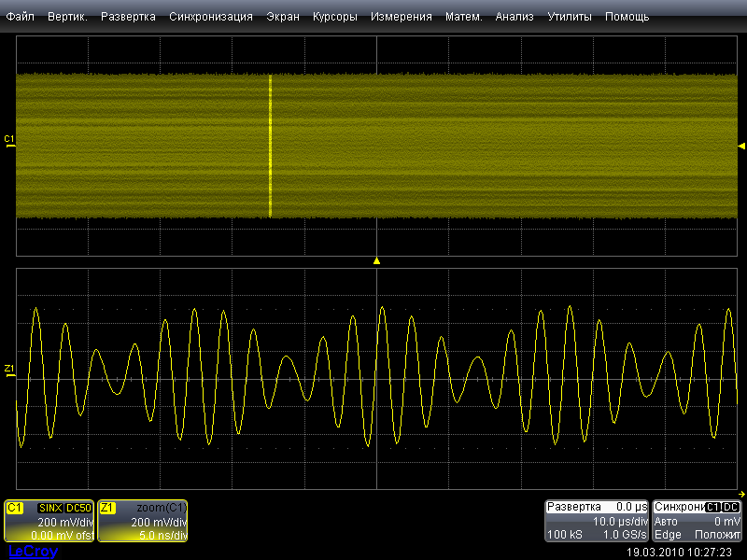Open the Z1 zoom(C1) descriptor box
747x560 pixels.
[x=142, y=521]
